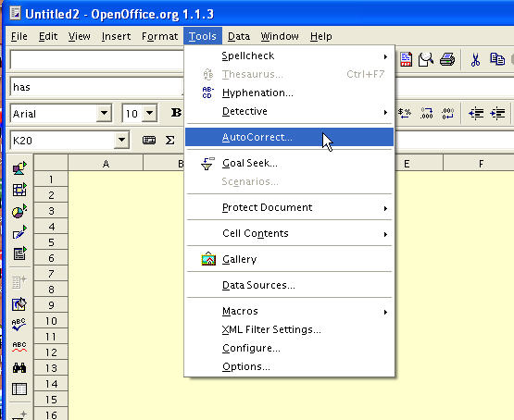Expand the Macros submenu
This screenshot has height=420, width=514.
click(290, 311)
